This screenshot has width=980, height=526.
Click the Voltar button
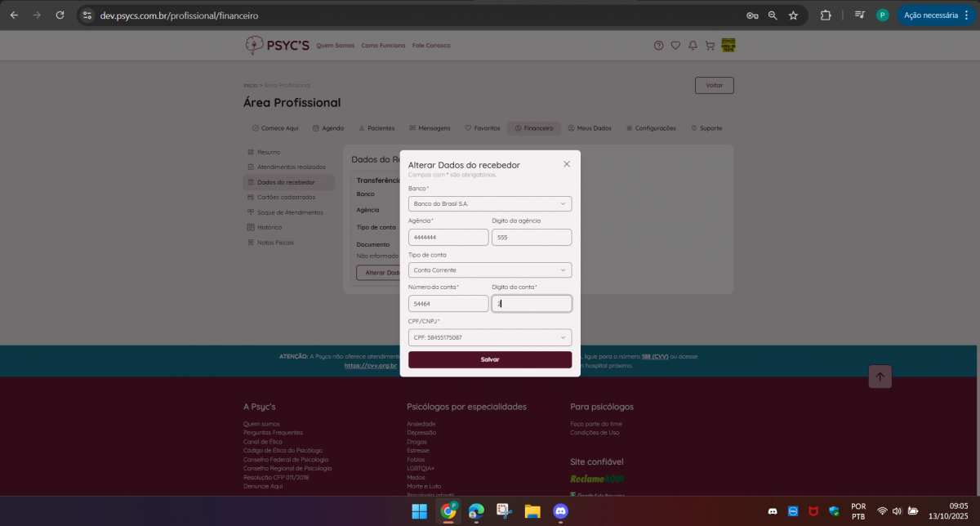pos(714,85)
